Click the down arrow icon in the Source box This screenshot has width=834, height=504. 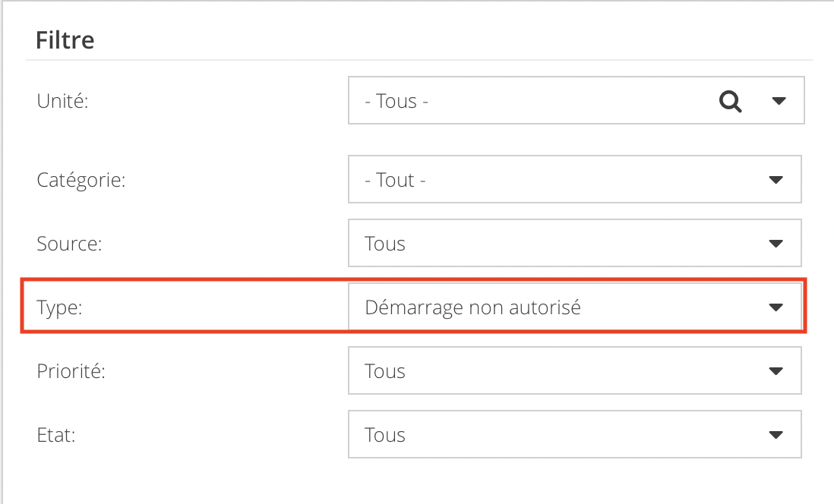pyautogui.click(x=776, y=244)
